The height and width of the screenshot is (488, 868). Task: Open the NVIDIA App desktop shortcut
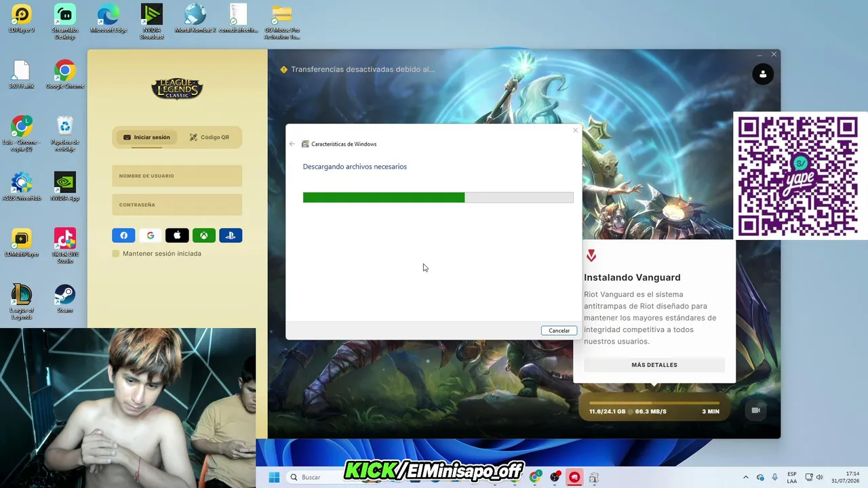(65, 186)
